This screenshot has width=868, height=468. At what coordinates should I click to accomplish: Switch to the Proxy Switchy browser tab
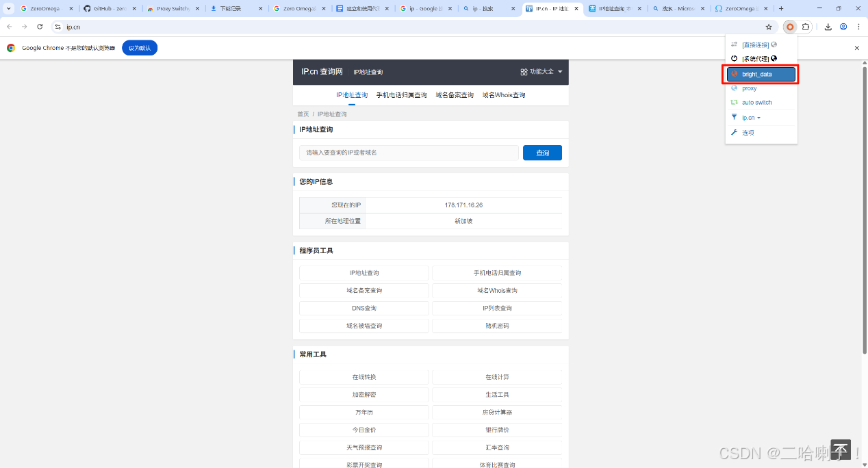[173, 9]
